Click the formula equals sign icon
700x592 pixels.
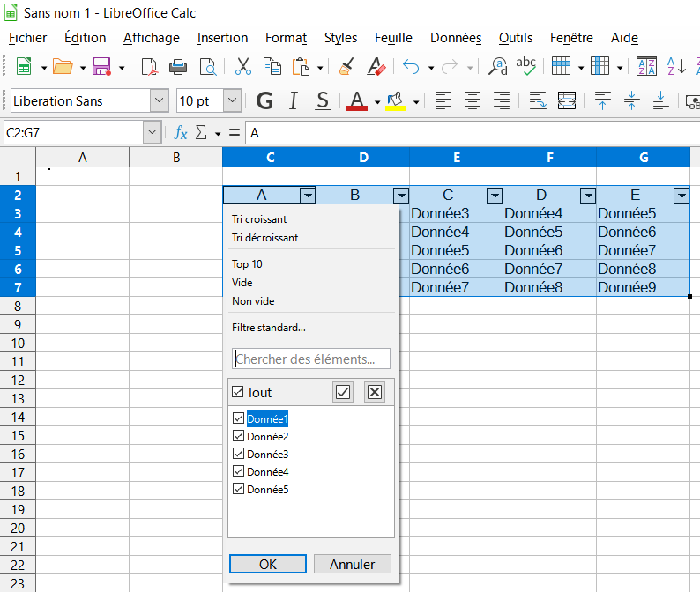pos(234,132)
